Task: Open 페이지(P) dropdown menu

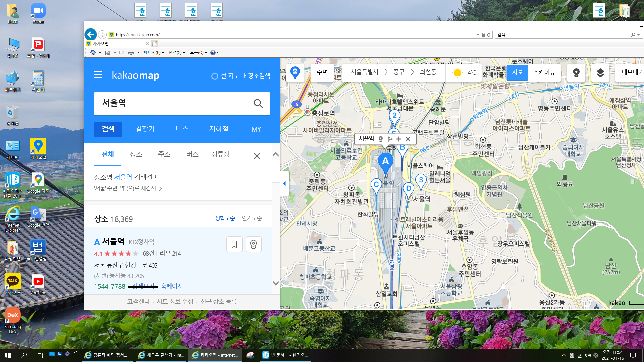Action: coord(154,53)
